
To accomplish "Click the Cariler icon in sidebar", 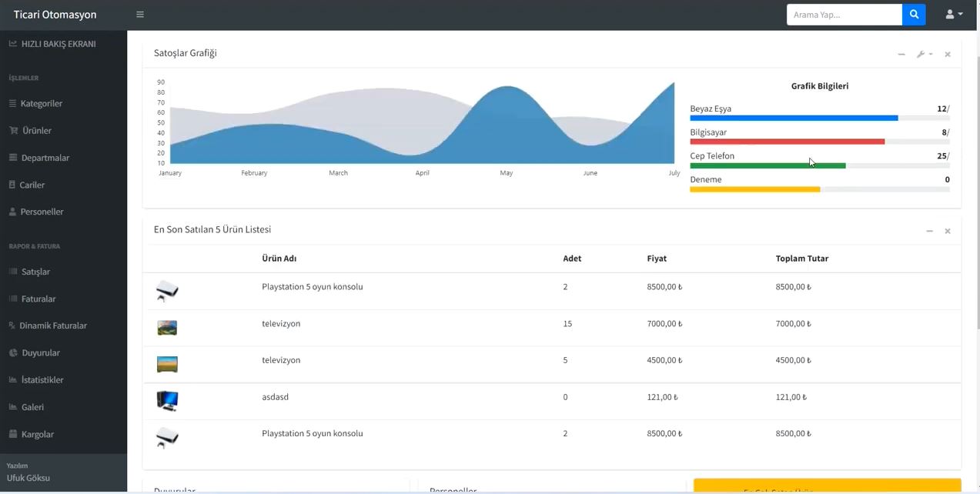I will coord(12,185).
